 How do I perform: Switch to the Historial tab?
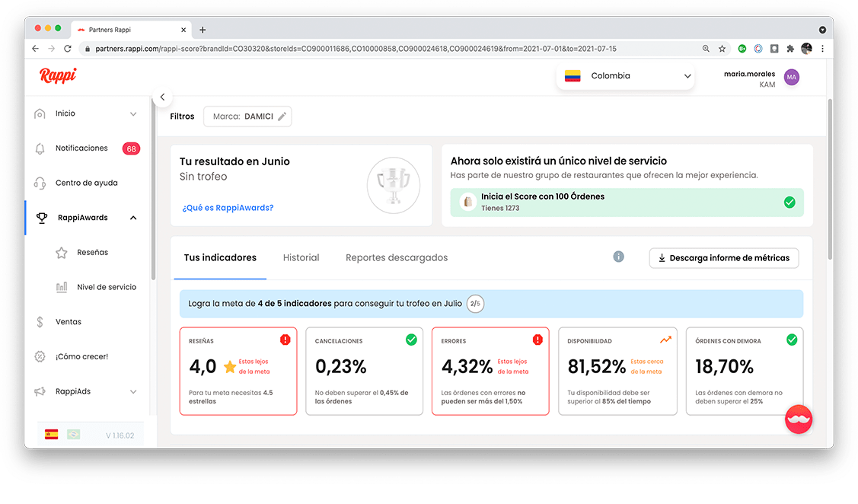pos(301,257)
